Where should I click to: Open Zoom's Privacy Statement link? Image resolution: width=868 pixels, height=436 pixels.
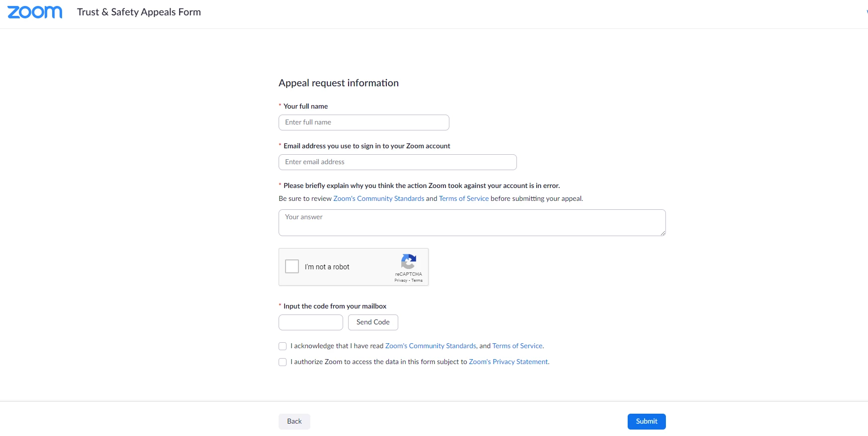click(x=508, y=362)
